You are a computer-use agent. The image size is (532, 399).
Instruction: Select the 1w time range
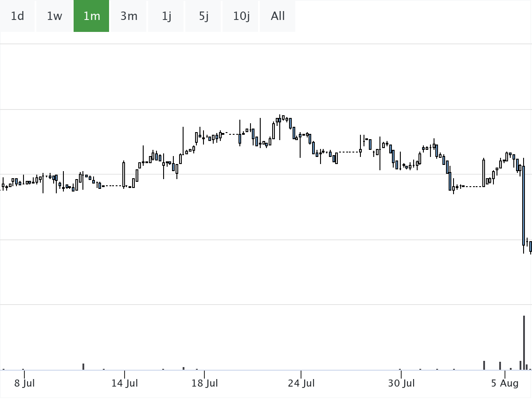click(x=55, y=16)
